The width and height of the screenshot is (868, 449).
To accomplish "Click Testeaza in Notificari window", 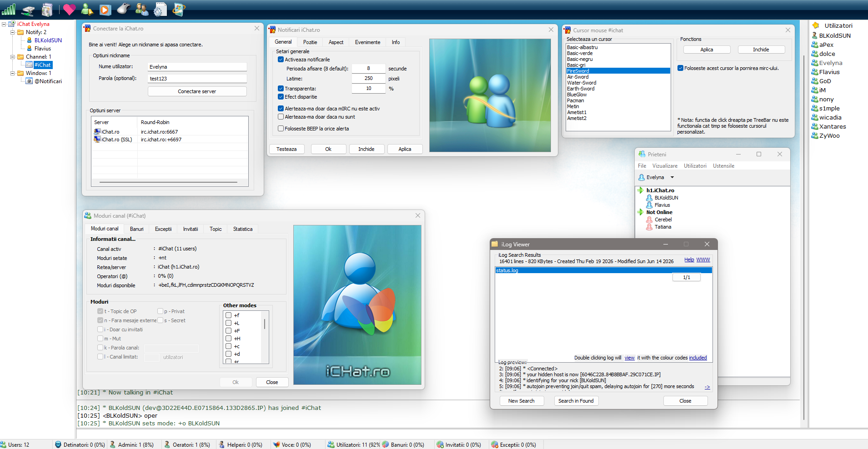I will click(286, 149).
